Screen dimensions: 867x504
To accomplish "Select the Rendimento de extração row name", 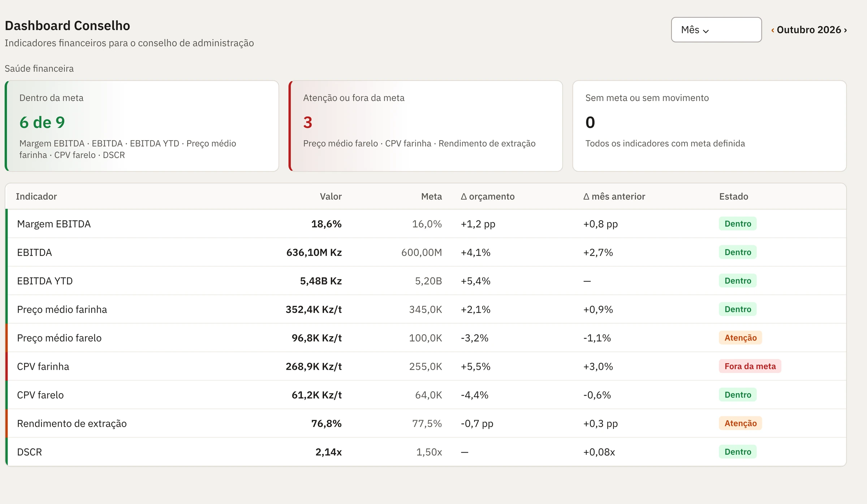I will 72,423.
